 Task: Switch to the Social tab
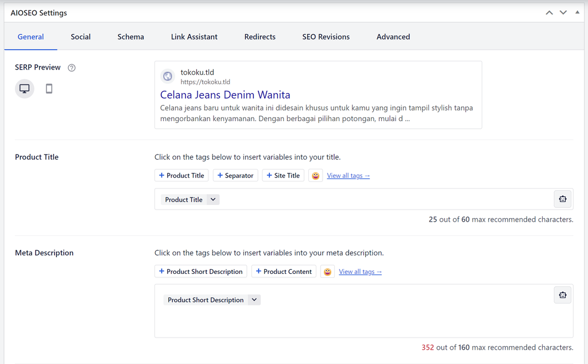click(x=80, y=36)
